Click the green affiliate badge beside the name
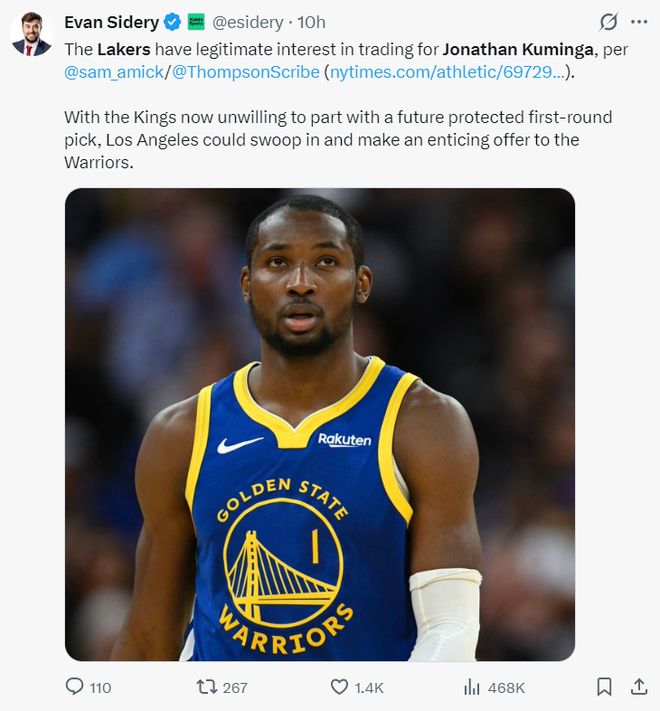The height and width of the screenshot is (711, 660). [196, 22]
